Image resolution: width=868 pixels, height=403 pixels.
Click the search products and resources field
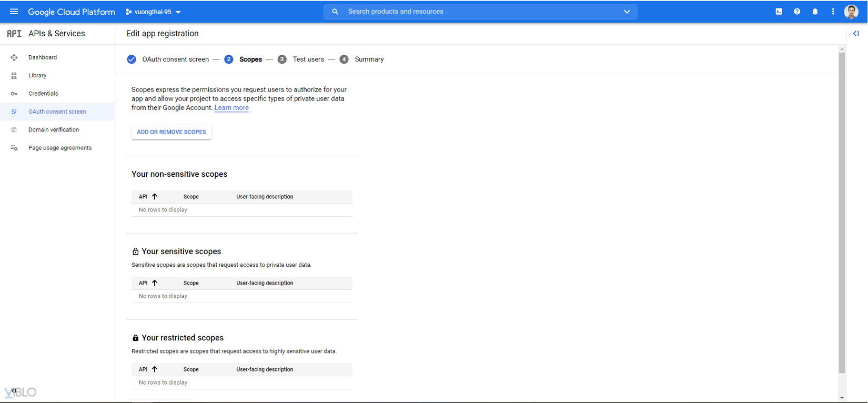(x=480, y=12)
